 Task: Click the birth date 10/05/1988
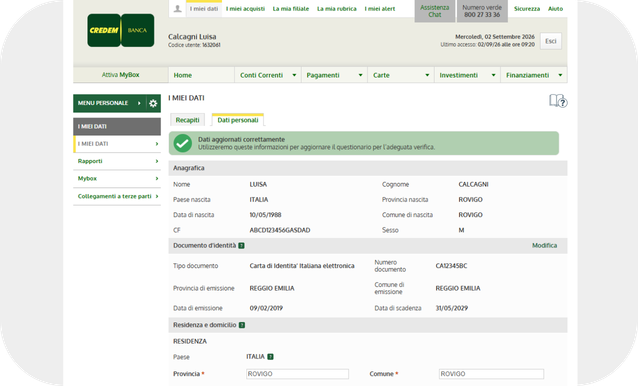click(265, 215)
